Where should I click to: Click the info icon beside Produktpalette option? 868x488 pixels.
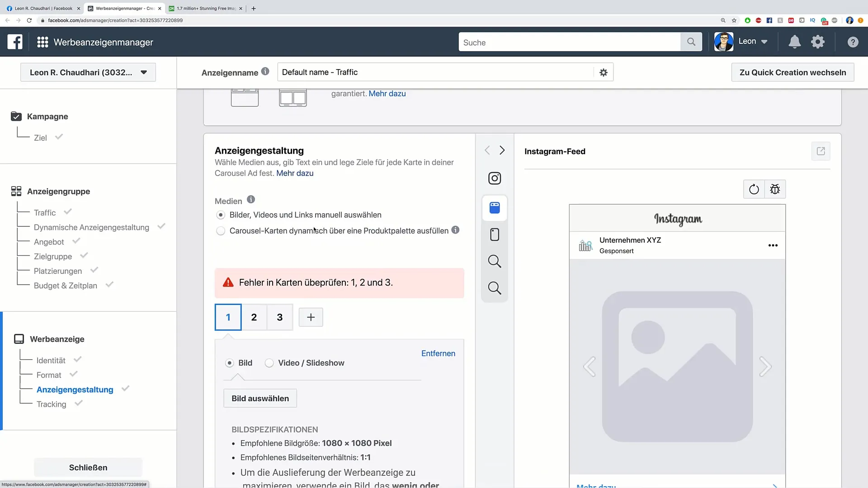(455, 230)
